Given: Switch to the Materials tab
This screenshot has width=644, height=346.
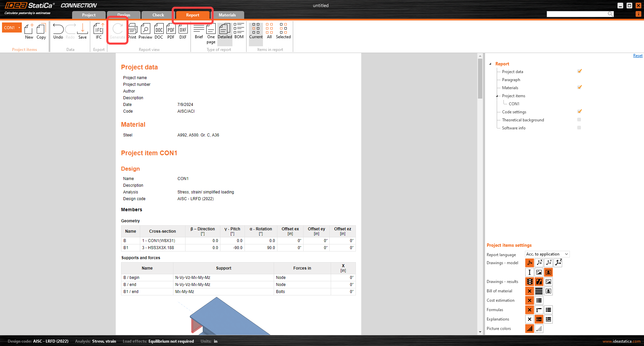Looking at the screenshot, I should point(227,15).
